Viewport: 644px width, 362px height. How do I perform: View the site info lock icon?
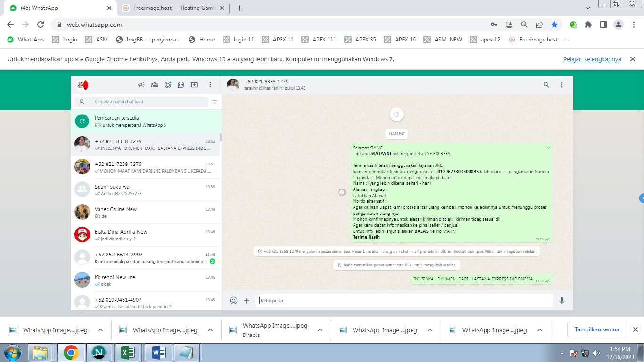pyautogui.click(x=59, y=25)
